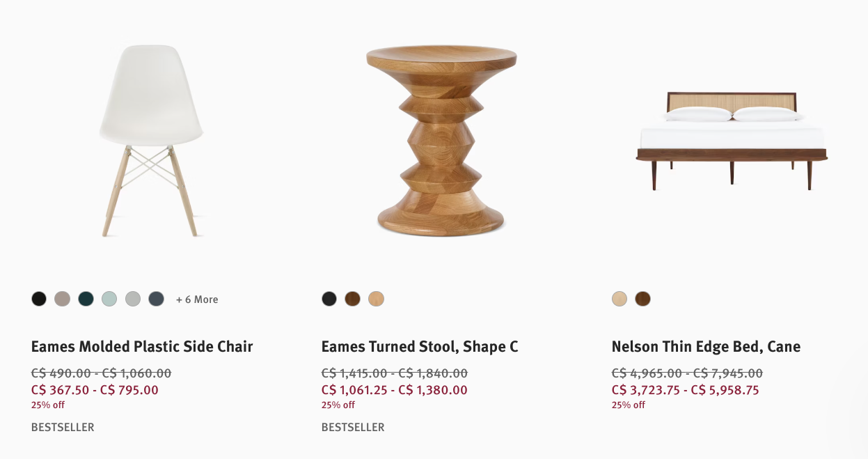
Task: Select the pale aqua chair color swatch
Action: [109, 299]
